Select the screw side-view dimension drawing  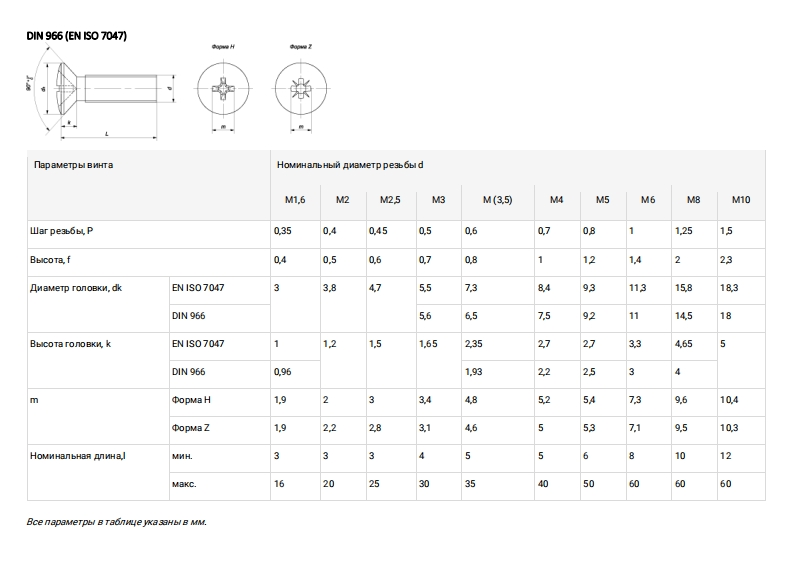tap(95, 93)
